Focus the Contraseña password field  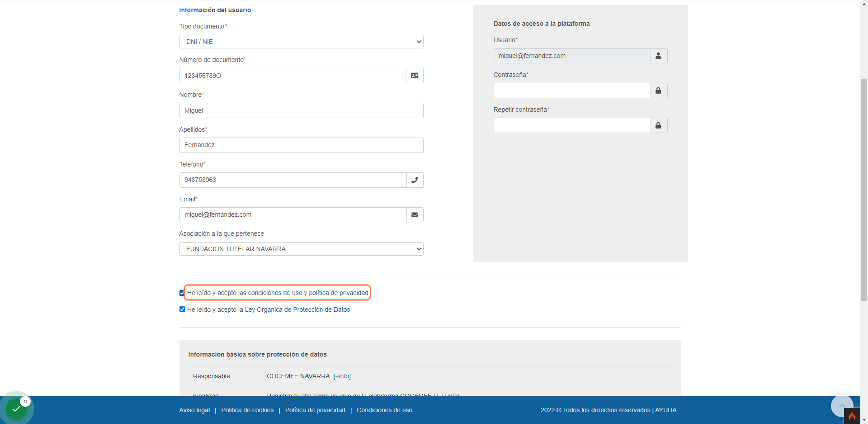tap(572, 91)
